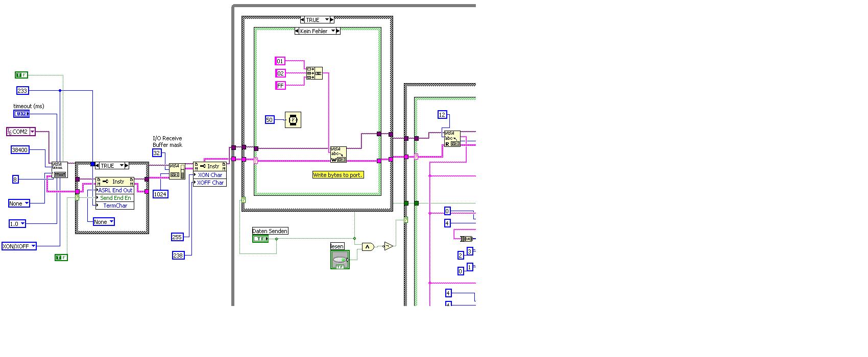Toggle the Daten Senden boolean terminal

pyautogui.click(x=260, y=239)
